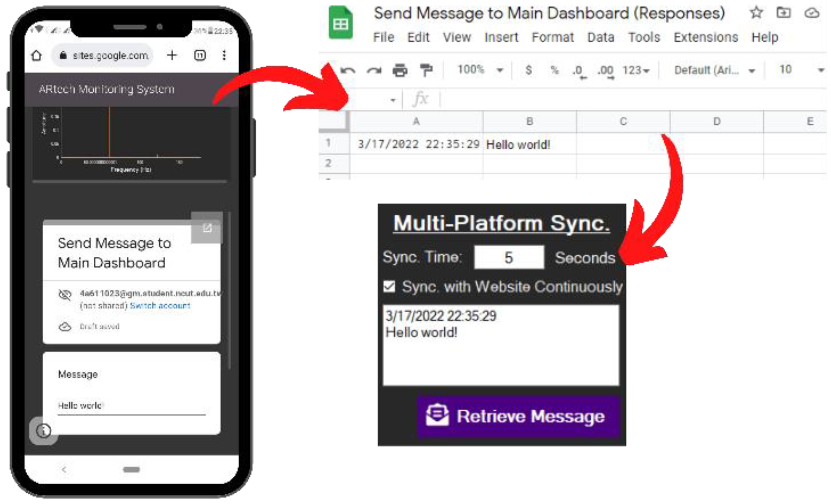Image resolution: width=831 pixels, height=504 pixels.
Task: Select the paint format roller icon
Action: [426, 70]
